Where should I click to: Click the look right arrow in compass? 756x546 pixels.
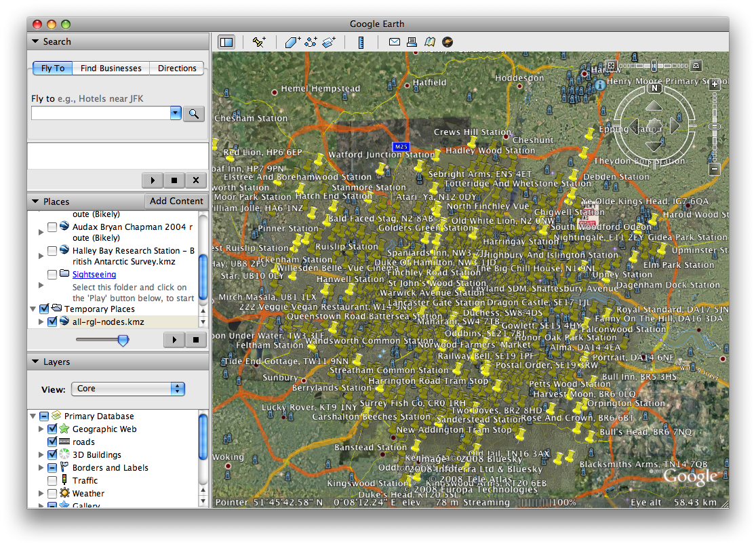675,126
